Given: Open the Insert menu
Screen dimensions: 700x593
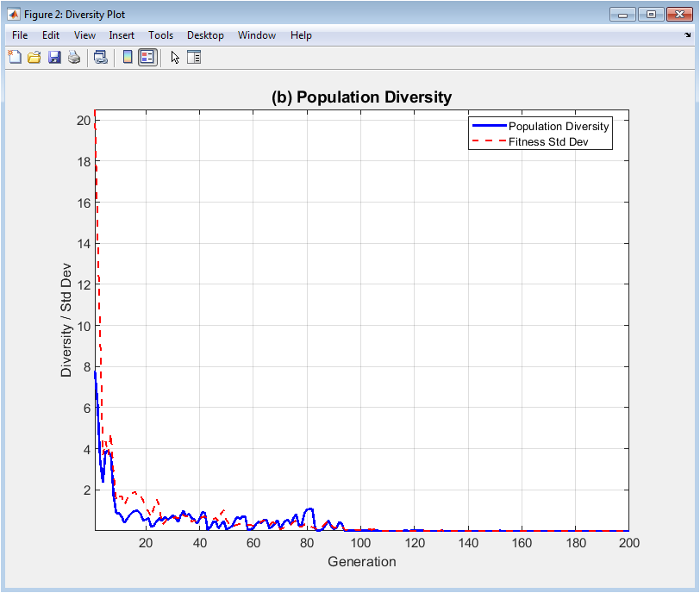Looking at the screenshot, I should point(122,35).
